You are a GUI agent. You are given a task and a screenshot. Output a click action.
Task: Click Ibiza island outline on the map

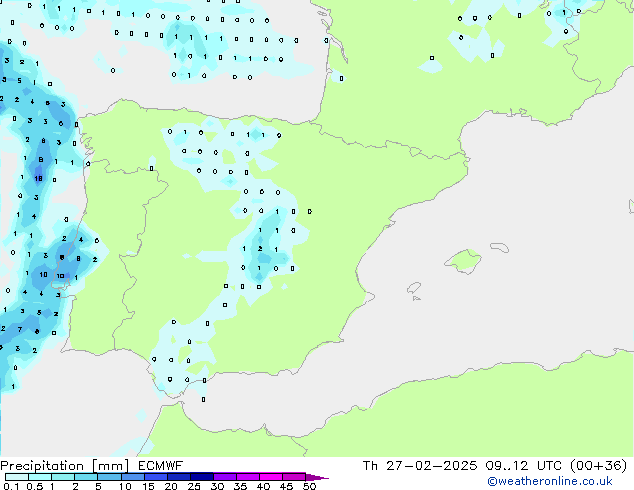click(414, 288)
